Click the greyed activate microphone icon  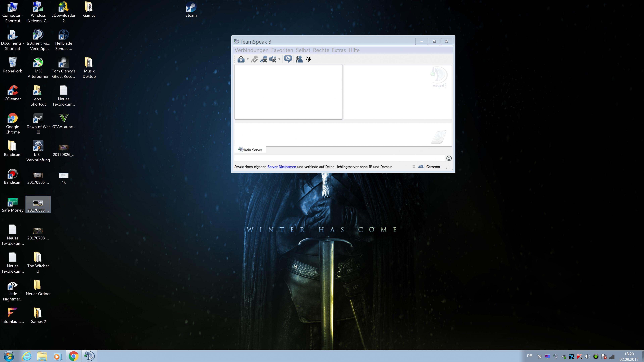pyautogui.click(x=254, y=59)
